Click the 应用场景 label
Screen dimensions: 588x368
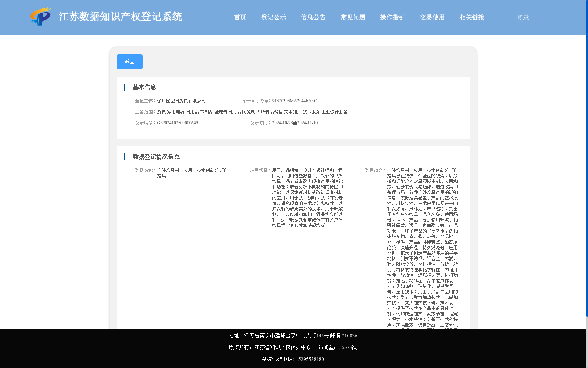[261, 170]
